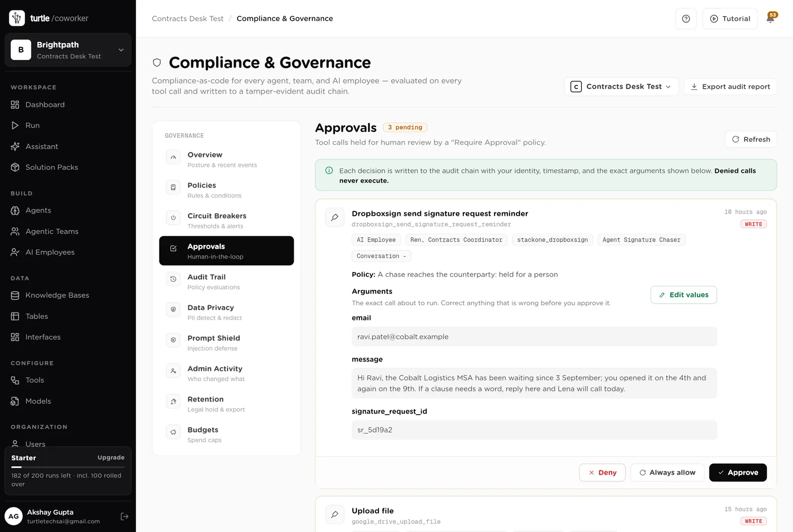Open the Contracts Desk Test scope dropdown
Screen dimensions: 793x532
(621, 87)
